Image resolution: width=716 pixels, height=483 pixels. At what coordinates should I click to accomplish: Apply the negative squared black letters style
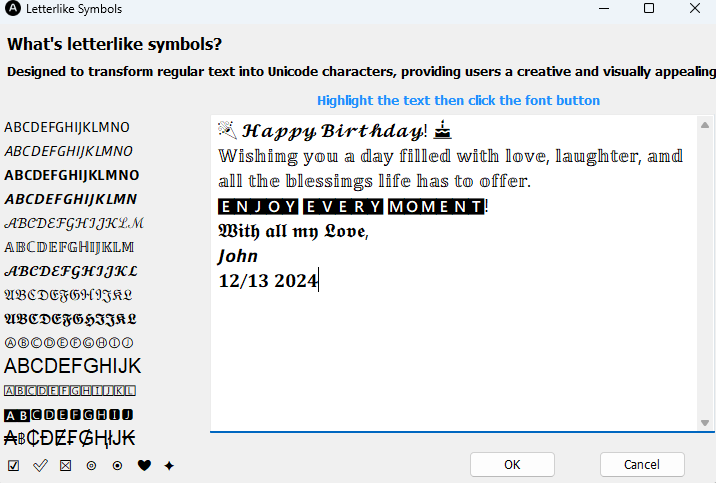[68, 414]
